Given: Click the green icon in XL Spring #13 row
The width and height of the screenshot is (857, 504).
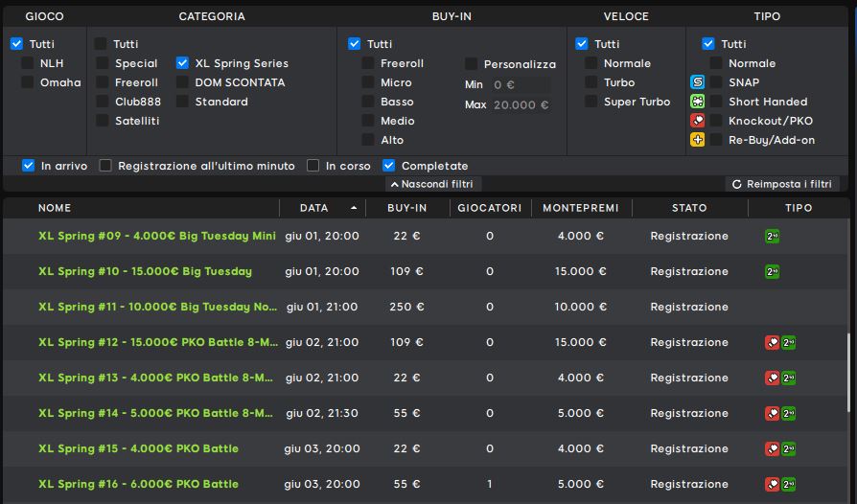Looking at the screenshot, I should pyautogui.click(x=788, y=378).
